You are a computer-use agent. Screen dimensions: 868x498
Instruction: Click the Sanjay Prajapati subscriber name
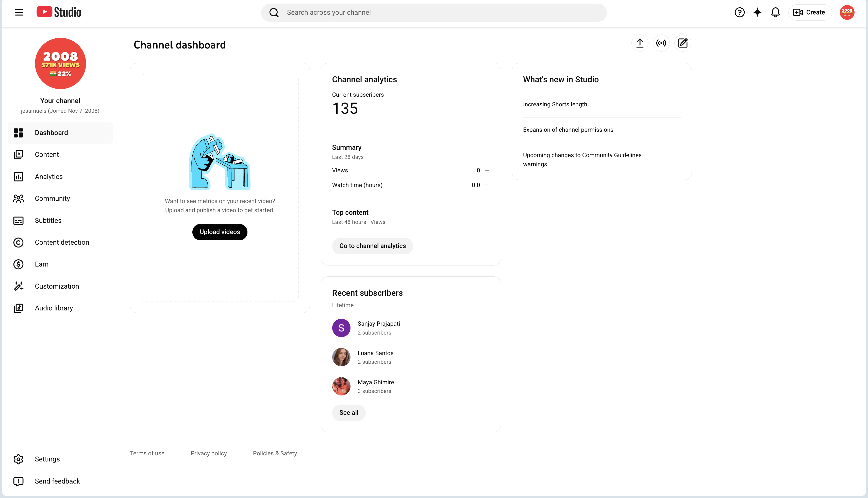coord(379,324)
